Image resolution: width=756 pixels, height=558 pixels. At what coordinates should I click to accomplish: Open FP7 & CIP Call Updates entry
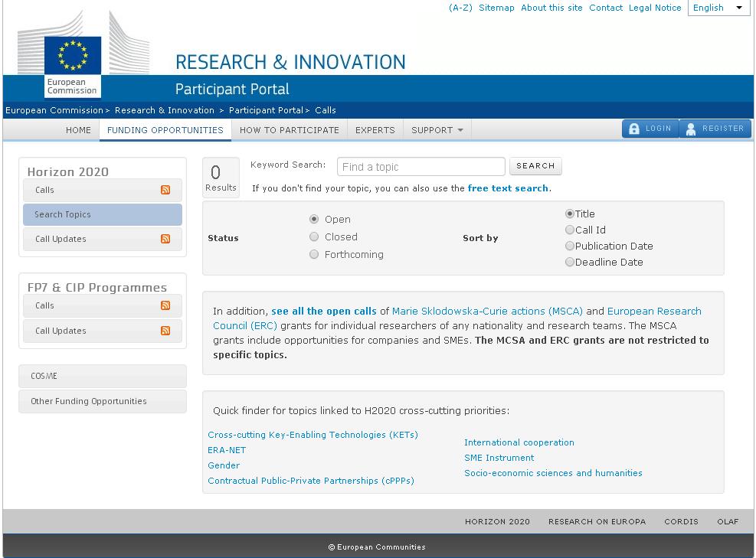click(x=102, y=331)
